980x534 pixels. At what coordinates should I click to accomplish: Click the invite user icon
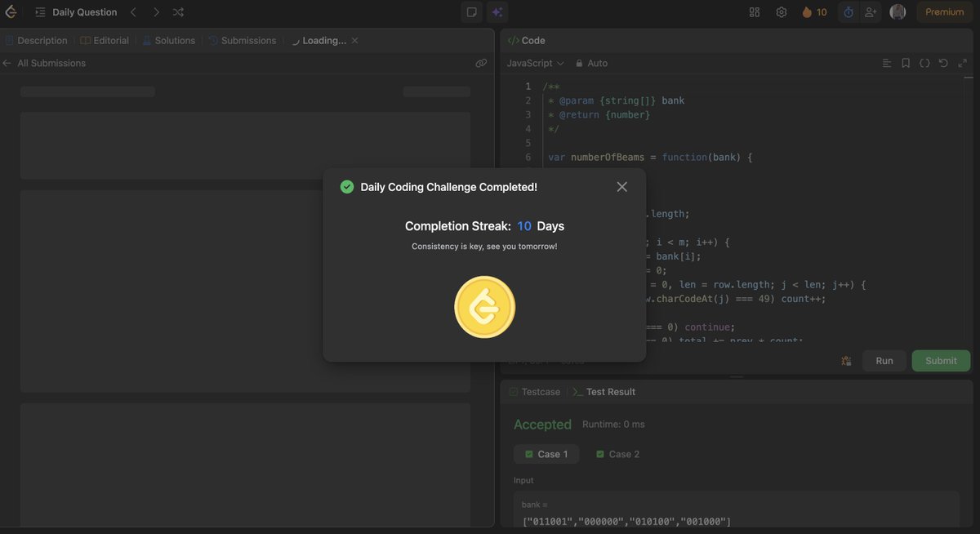coord(871,12)
